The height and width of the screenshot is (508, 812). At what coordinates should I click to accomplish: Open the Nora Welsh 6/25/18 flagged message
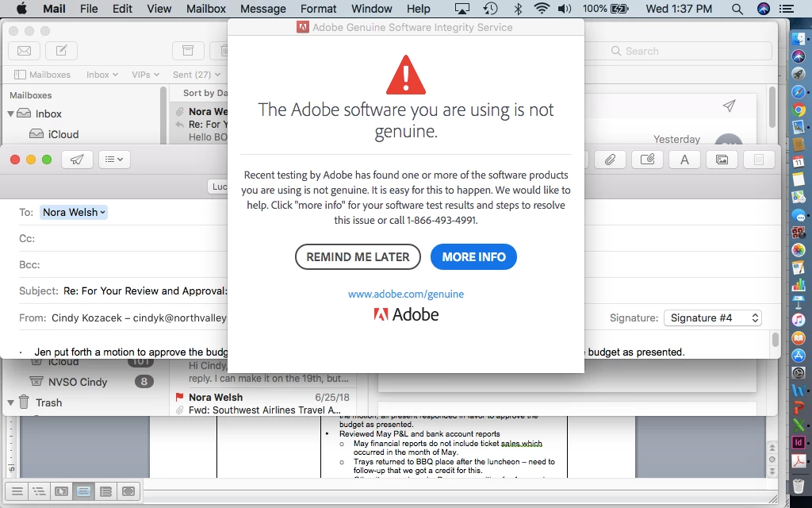coord(263,403)
